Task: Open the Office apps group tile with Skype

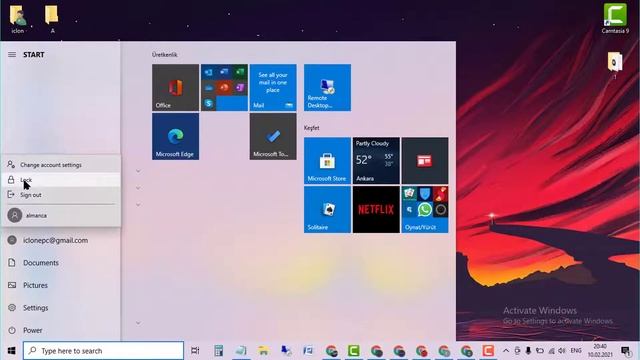Action: point(224,87)
